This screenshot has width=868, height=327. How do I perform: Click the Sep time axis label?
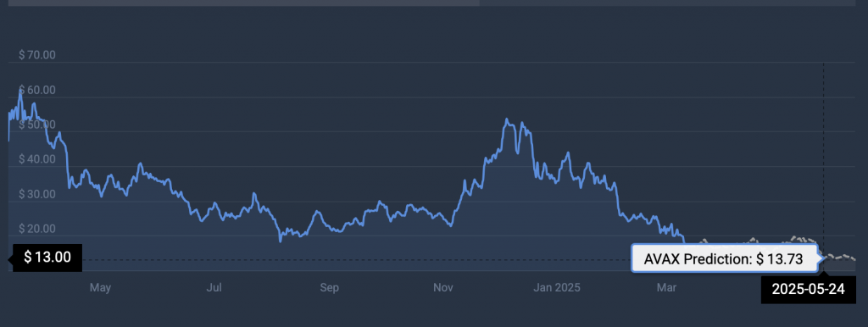point(330,288)
